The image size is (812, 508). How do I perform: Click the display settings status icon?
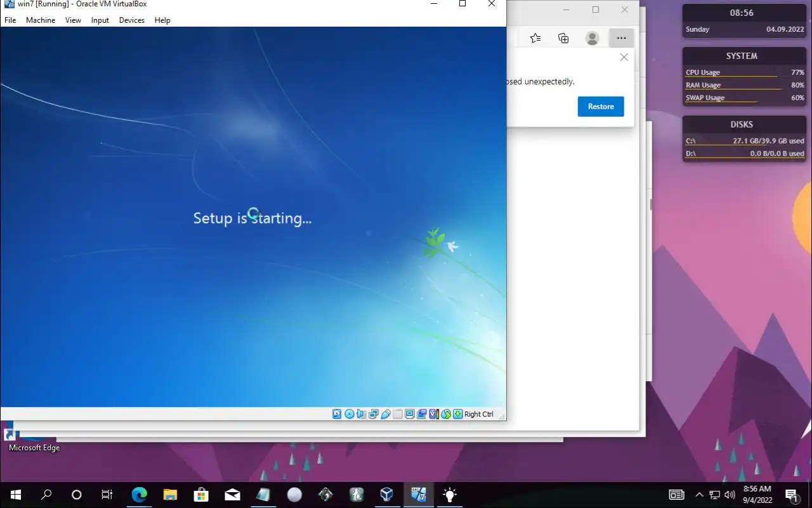click(x=410, y=414)
